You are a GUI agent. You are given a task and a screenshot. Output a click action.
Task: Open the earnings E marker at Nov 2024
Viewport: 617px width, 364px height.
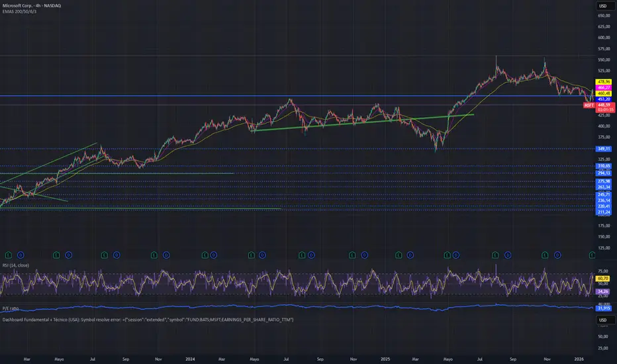click(352, 255)
